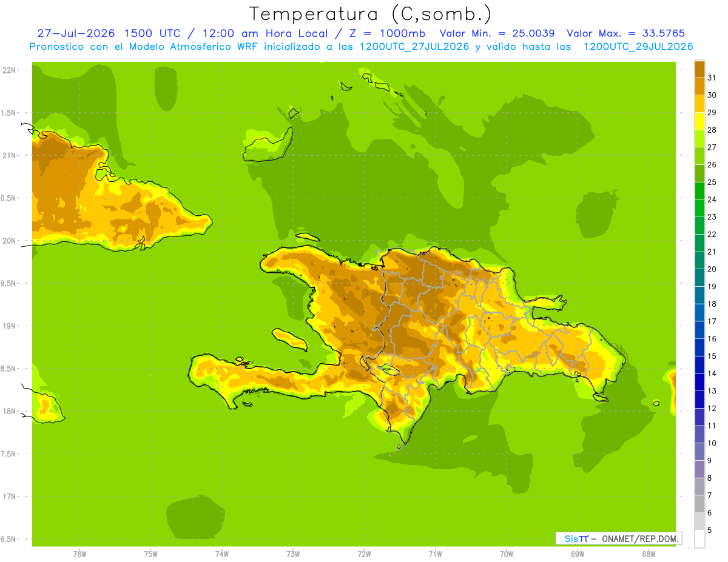Click the '5' colorbar label
The height and width of the screenshot is (562, 728).
coord(710,530)
